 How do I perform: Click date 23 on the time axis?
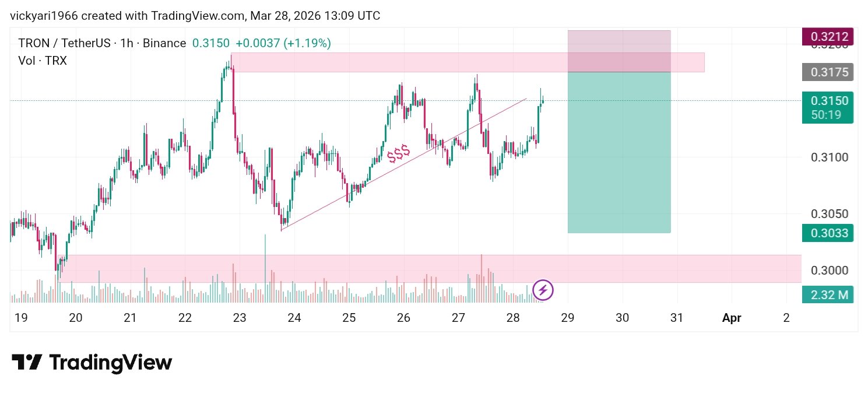[x=240, y=318]
